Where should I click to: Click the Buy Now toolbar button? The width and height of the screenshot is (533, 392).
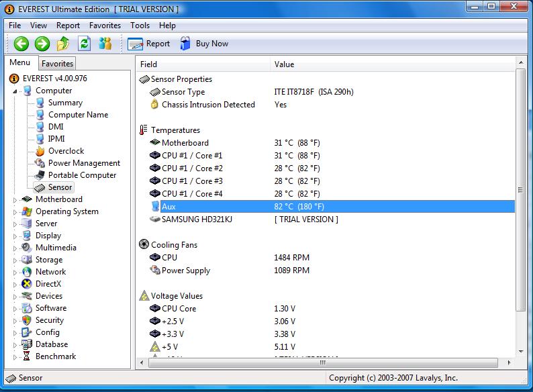tap(204, 44)
